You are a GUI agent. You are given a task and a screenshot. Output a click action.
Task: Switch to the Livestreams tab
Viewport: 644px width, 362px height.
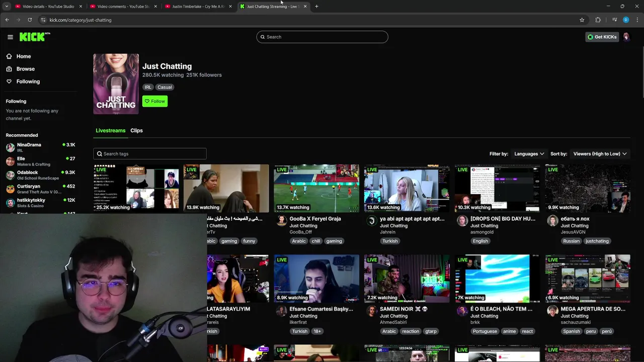[x=110, y=131]
